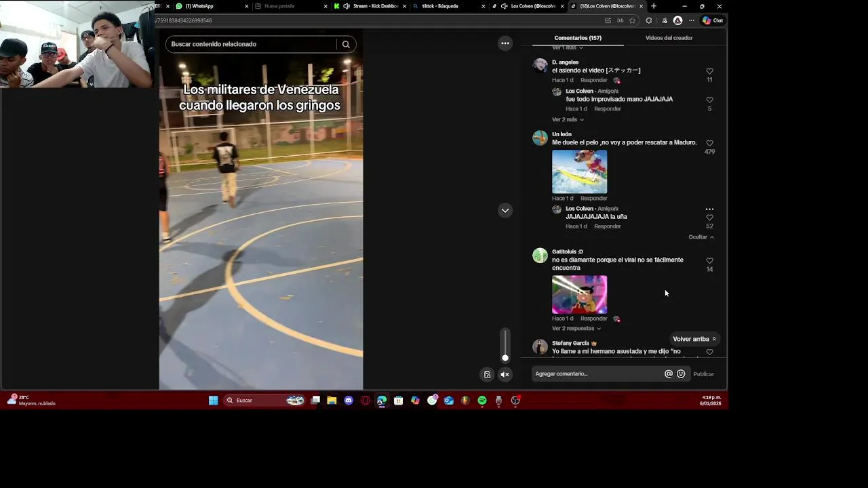Like the 'JAJAJAJAJA la uña' reply
868x488 pixels.
[710, 218]
